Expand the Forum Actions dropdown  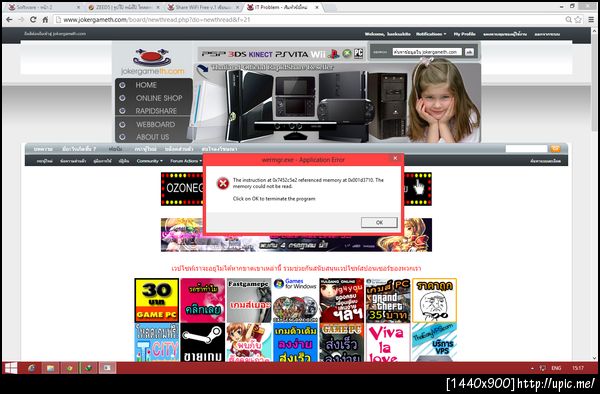186,161
